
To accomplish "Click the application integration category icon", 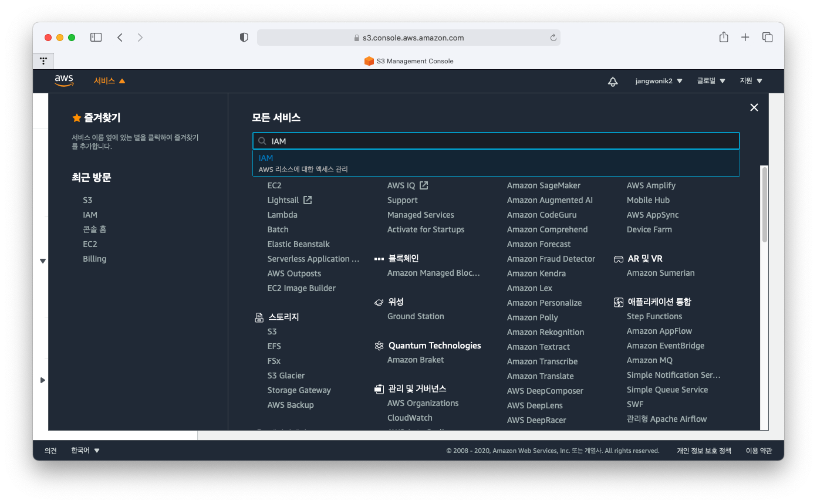I will (618, 302).
